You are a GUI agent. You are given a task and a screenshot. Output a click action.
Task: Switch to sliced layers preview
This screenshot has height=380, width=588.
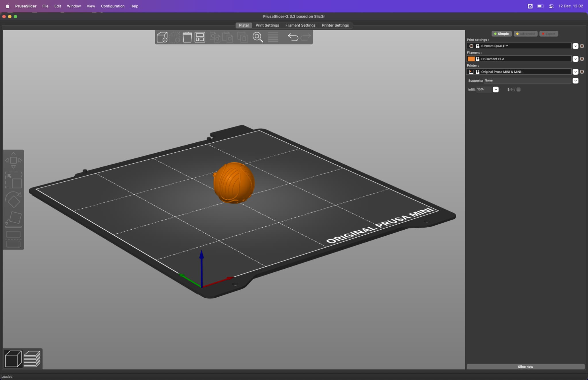32,359
